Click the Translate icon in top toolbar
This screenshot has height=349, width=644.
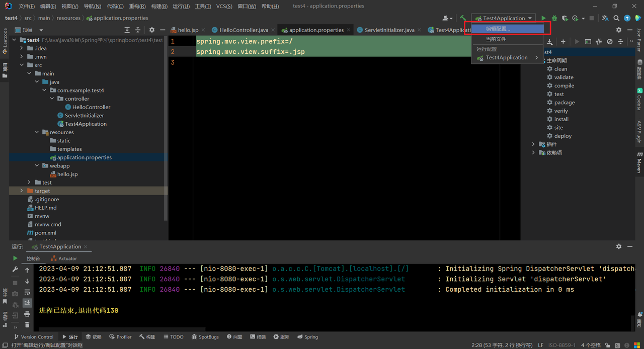[605, 18]
